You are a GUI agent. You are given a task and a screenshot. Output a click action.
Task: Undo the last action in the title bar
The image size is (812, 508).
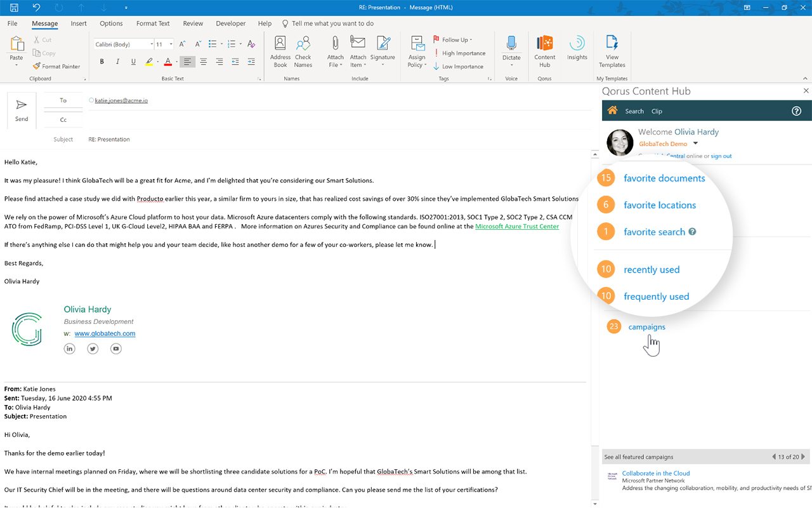tap(36, 8)
